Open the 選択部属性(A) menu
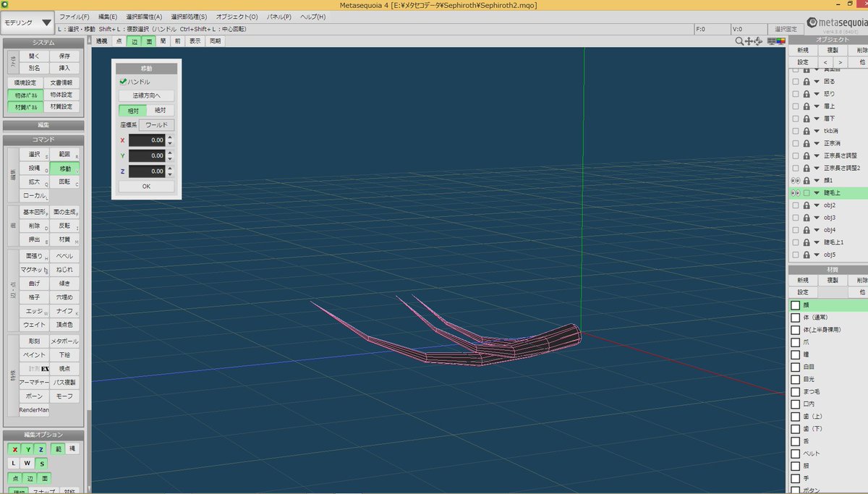 (x=145, y=17)
